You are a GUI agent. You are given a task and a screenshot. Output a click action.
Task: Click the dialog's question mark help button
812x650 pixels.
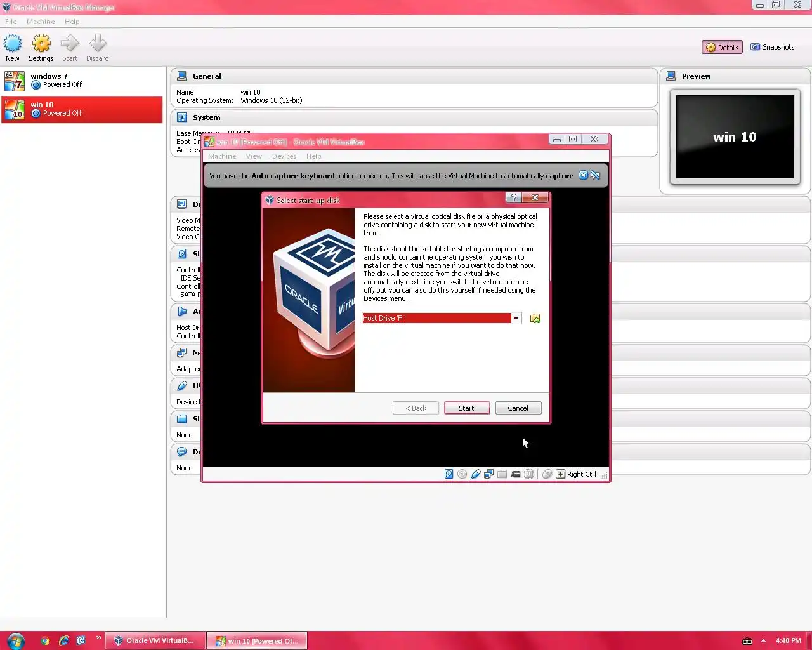[x=513, y=197]
